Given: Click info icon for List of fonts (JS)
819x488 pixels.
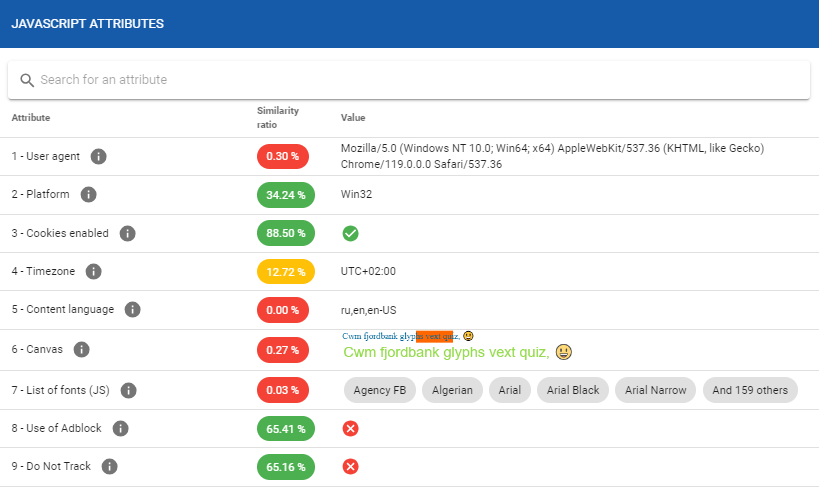Looking at the screenshot, I should (128, 390).
